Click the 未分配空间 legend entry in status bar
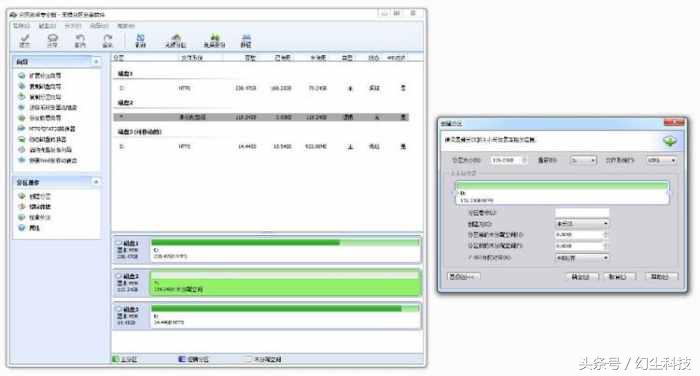The image size is (700, 376). [x=263, y=359]
